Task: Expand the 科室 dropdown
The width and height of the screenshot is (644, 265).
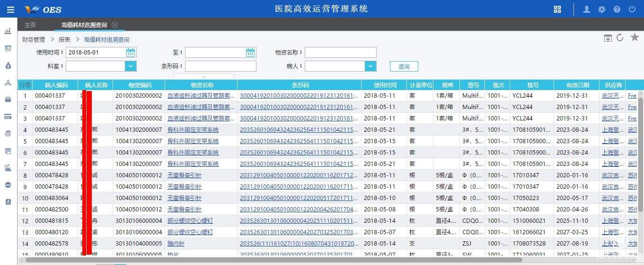Action: coord(131,66)
